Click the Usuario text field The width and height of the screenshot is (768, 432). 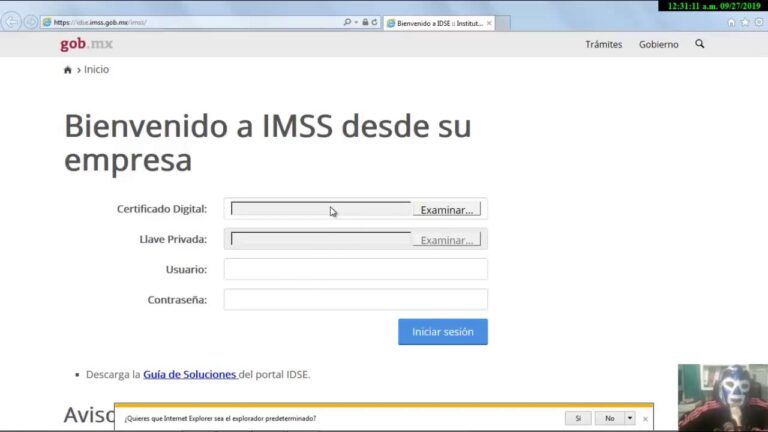point(355,269)
